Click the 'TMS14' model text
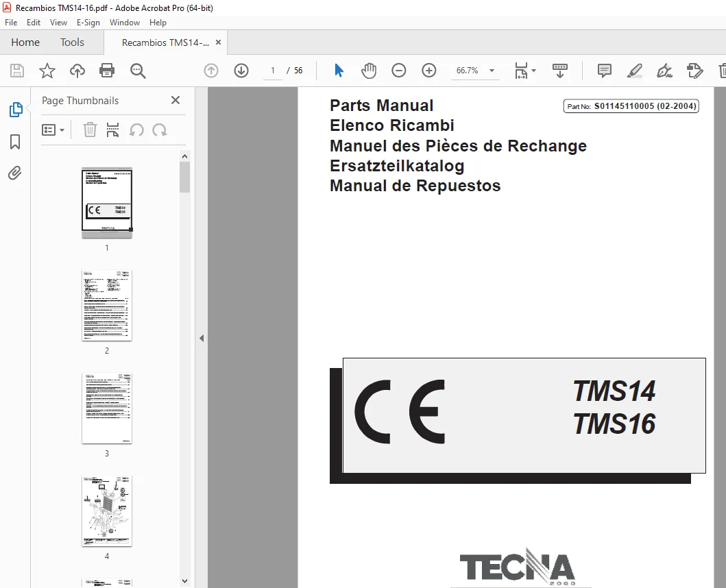This screenshot has height=588, width=726. pos(614,391)
